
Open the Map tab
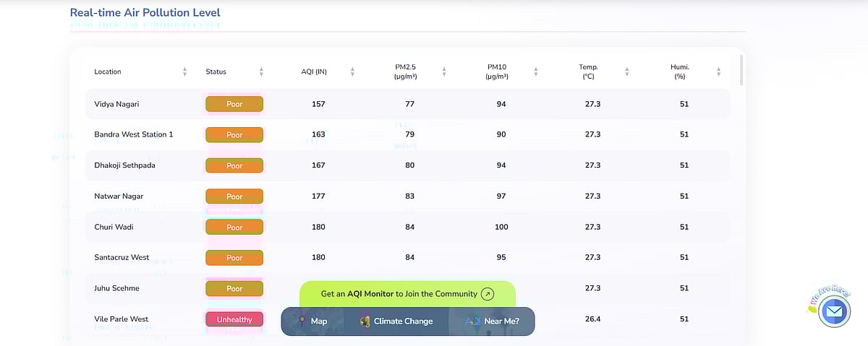point(312,321)
